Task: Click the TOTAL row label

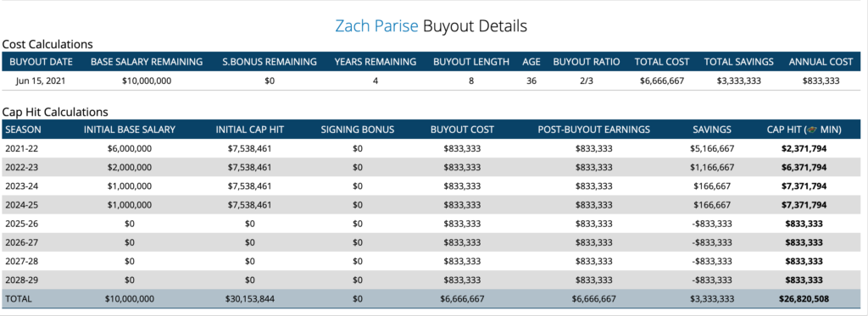Action: (x=19, y=299)
